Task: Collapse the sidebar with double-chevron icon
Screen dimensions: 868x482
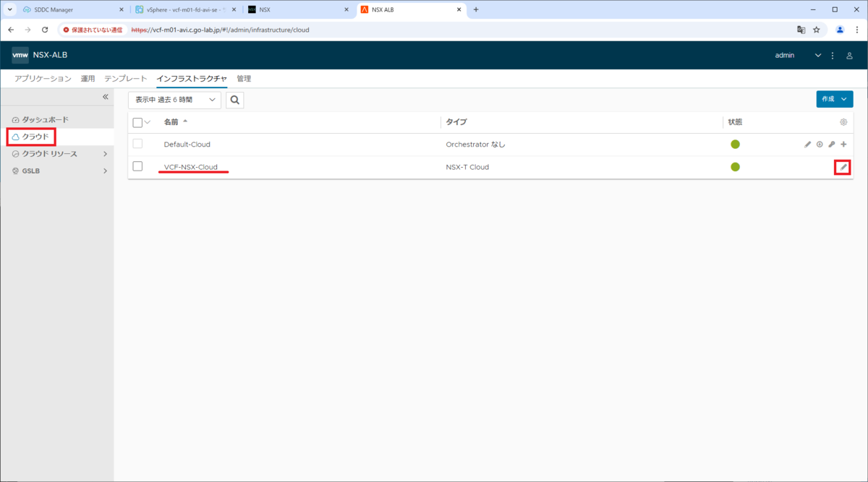Action: pyautogui.click(x=105, y=97)
